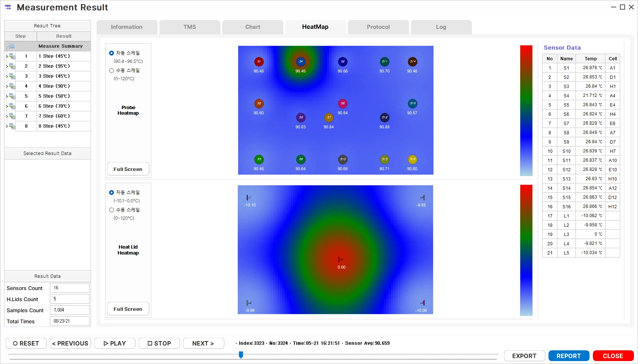The height and width of the screenshot is (364, 638).
Task: Expand the 3 Step (45℃) tree row
Action: pos(7,76)
